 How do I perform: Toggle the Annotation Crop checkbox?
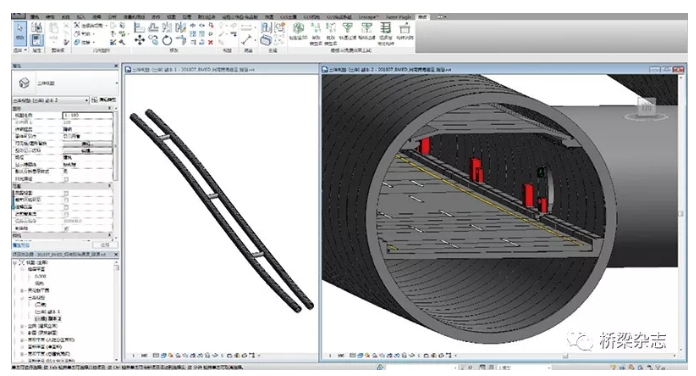pyautogui.click(x=66, y=207)
